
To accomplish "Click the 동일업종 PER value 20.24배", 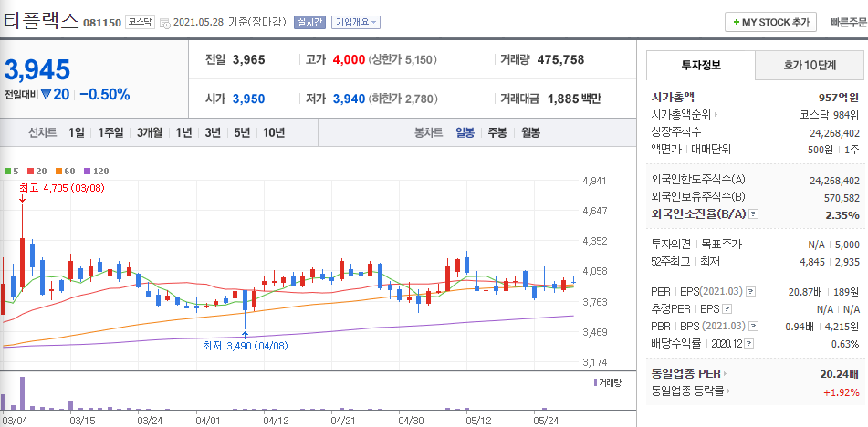I will (x=840, y=374).
